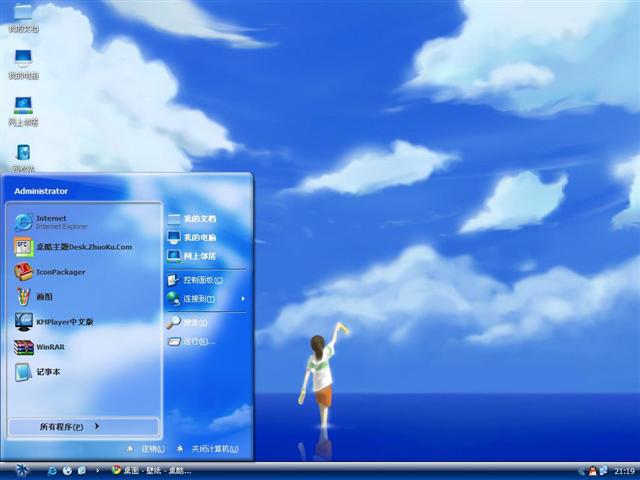The height and width of the screenshot is (480, 640).
Task: Select the recycle bin desktop icon
Action: click(x=23, y=158)
